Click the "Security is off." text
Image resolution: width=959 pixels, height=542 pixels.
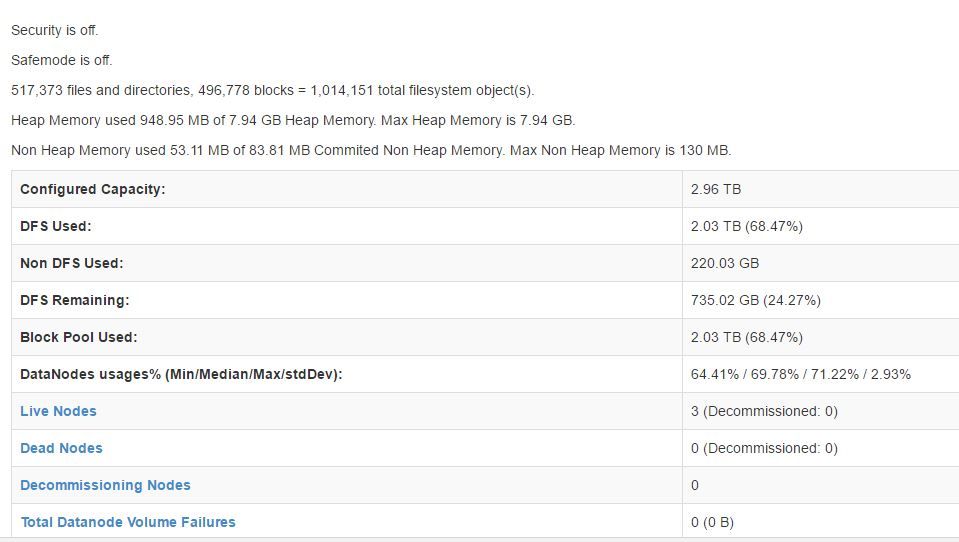(55, 30)
